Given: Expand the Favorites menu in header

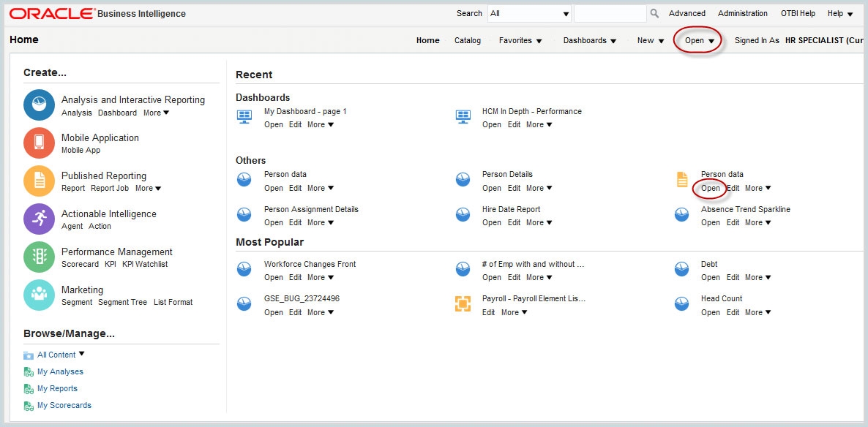Looking at the screenshot, I should 520,41.
